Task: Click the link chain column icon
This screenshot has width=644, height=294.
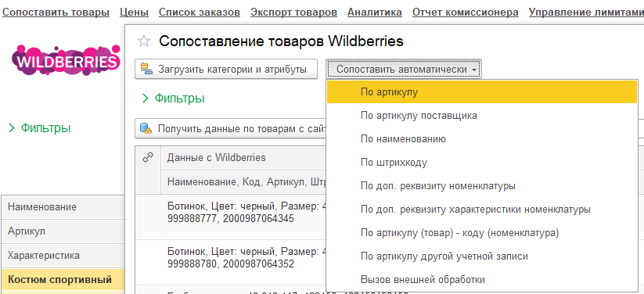Action: 147,157
